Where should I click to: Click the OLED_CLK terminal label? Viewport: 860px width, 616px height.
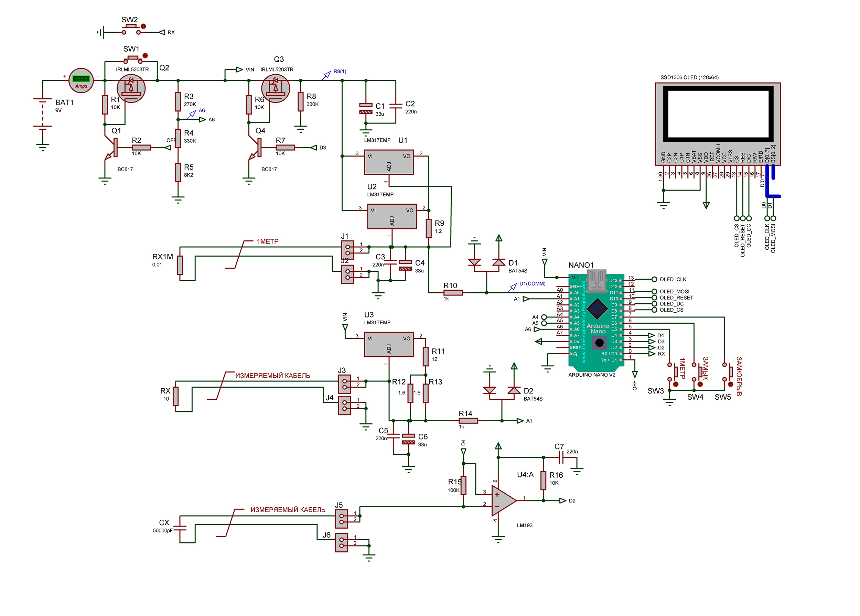click(673, 279)
